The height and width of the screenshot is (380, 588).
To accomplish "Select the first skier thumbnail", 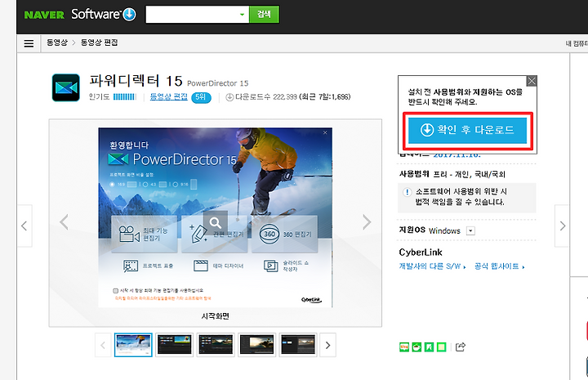I will point(133,345).
